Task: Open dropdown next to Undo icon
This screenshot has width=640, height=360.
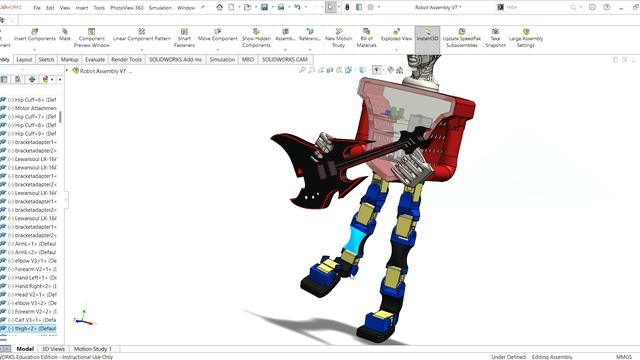Action: 306,7
